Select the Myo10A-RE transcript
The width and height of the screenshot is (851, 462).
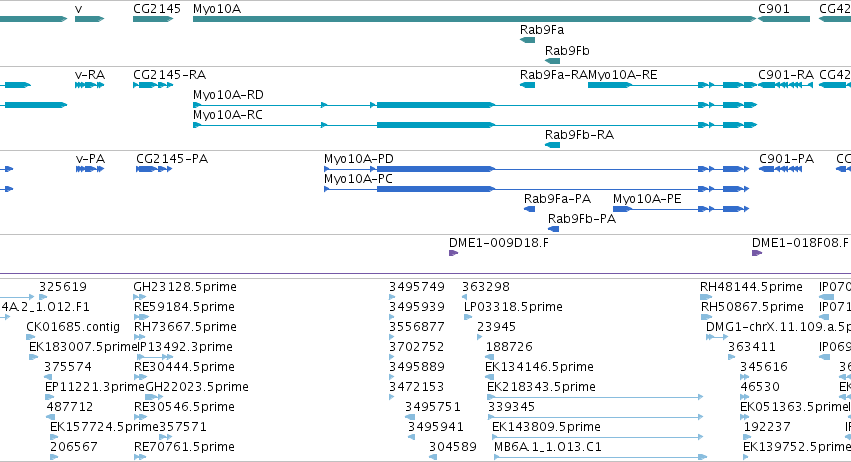pos(672,85)
